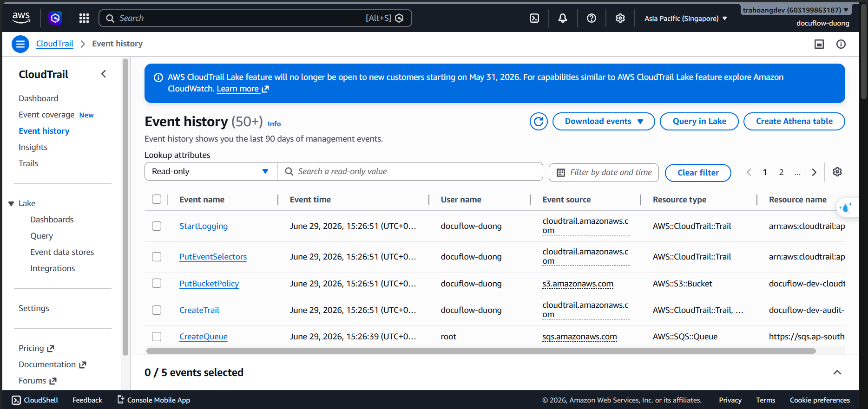Open the PutBucketPolicy event link
Image resolution: width=868 pixels, height=409 pixels.
pyautogui.click(x=209, y=284)
